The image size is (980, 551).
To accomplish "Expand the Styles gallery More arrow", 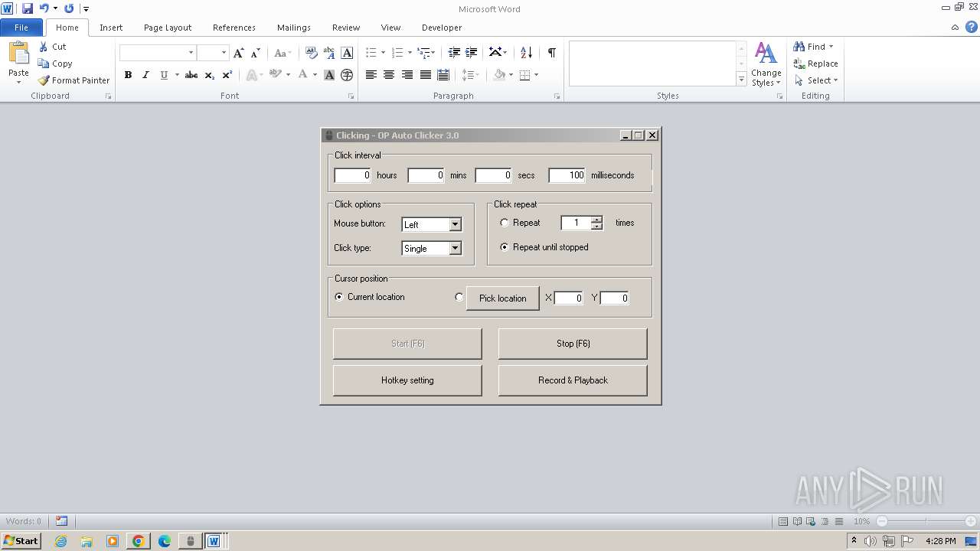I will tap(741, 79).
